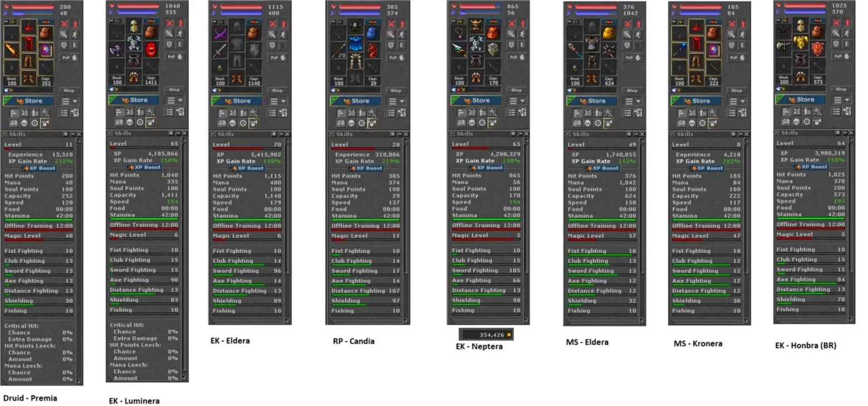
Task: Click XP Boost in Druid - Premia Skills panel
Action: (38, 168)
